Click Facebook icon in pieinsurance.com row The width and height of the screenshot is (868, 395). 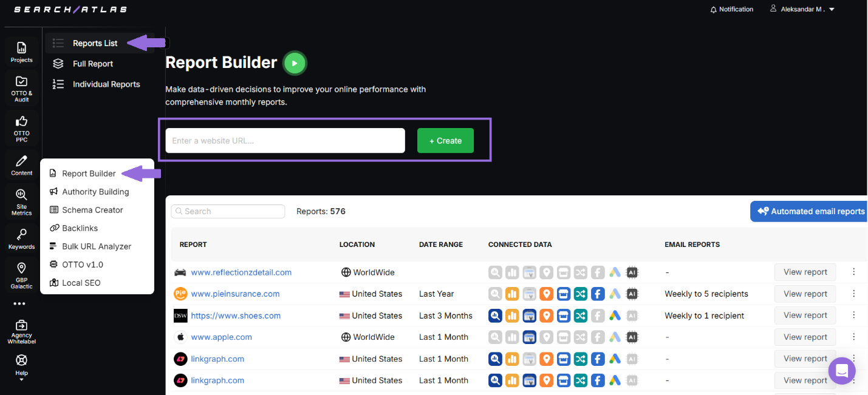pos(598,294)
